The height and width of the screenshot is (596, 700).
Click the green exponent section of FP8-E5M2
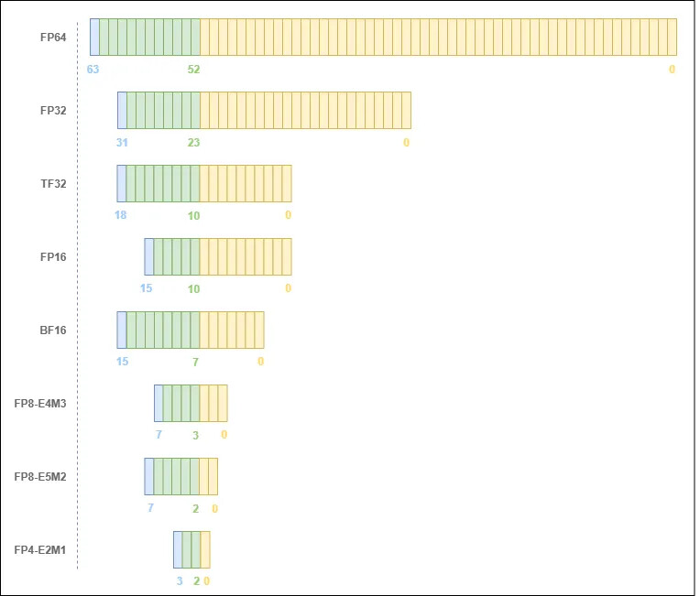coord(177,476)
